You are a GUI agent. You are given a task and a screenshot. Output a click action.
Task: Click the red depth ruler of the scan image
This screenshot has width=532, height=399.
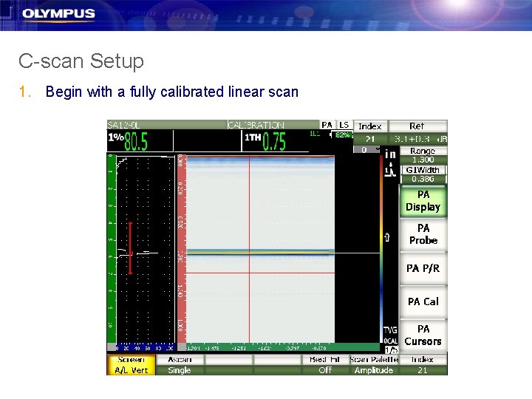click(x=182, y=249)
